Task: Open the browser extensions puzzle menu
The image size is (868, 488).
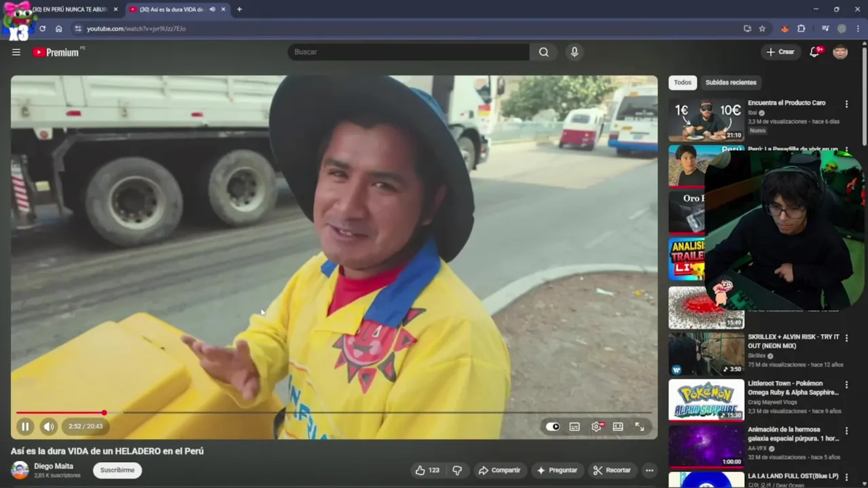Action: [x=802, y=28]
